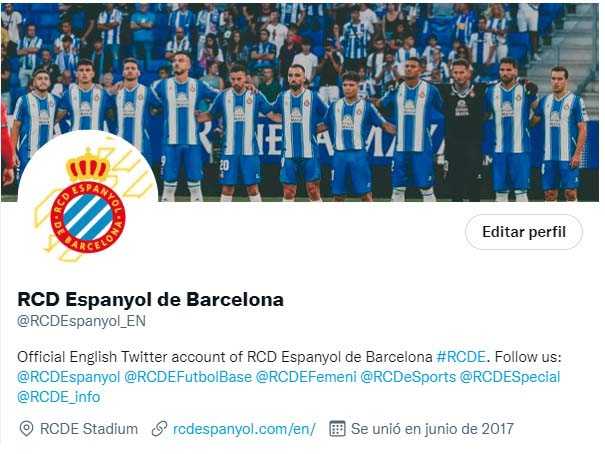Click the RCD Espanyol de Barcelona name
This screenshot has width=605, height=454.
click(x=151, y=299)
